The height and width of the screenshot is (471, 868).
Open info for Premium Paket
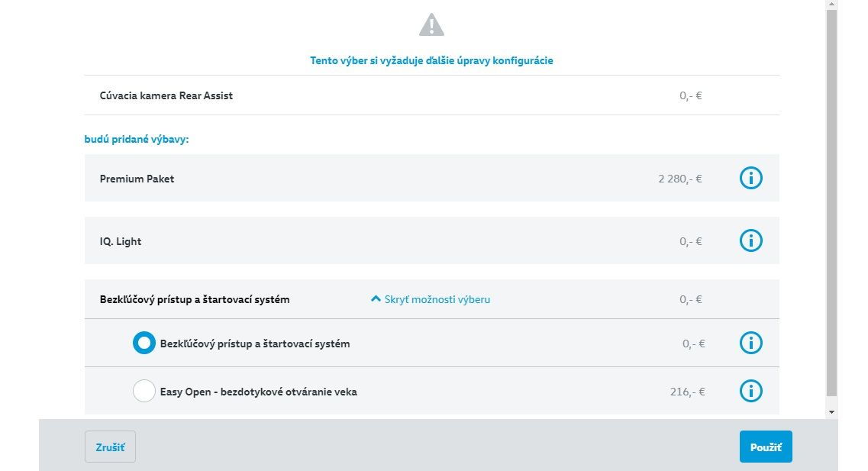coord(750,178)
